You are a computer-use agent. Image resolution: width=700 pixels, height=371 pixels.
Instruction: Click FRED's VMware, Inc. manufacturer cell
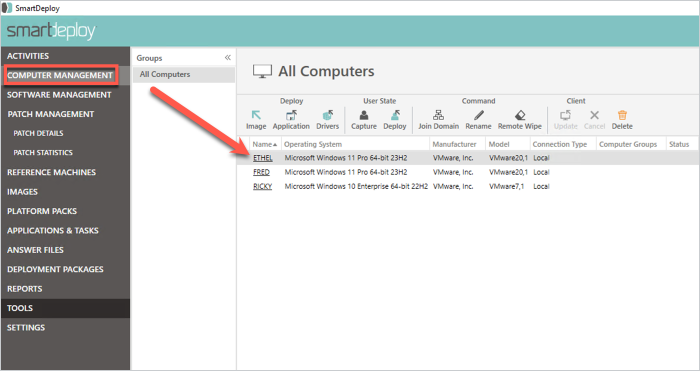(453, 172)
